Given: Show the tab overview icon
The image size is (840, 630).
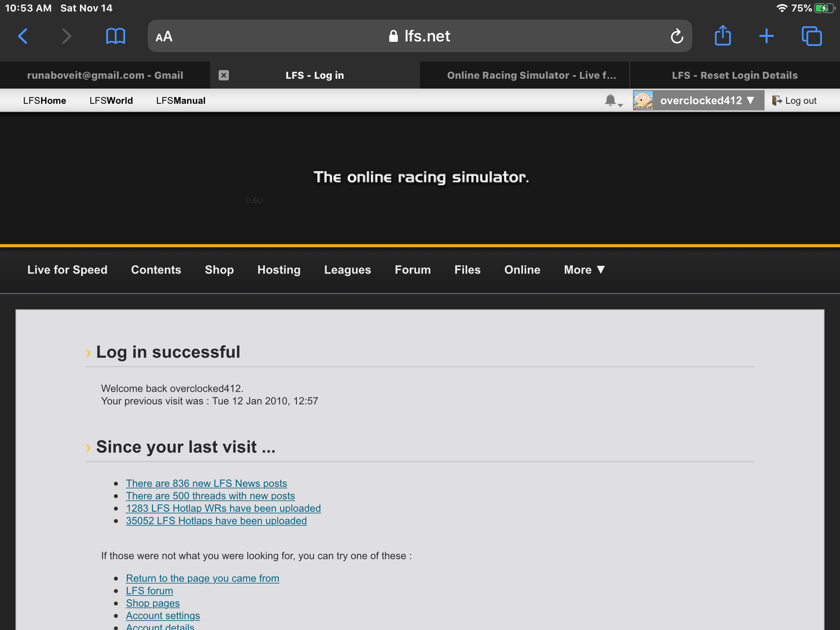Looking at the screenshot, I should [x=812, y=36].
